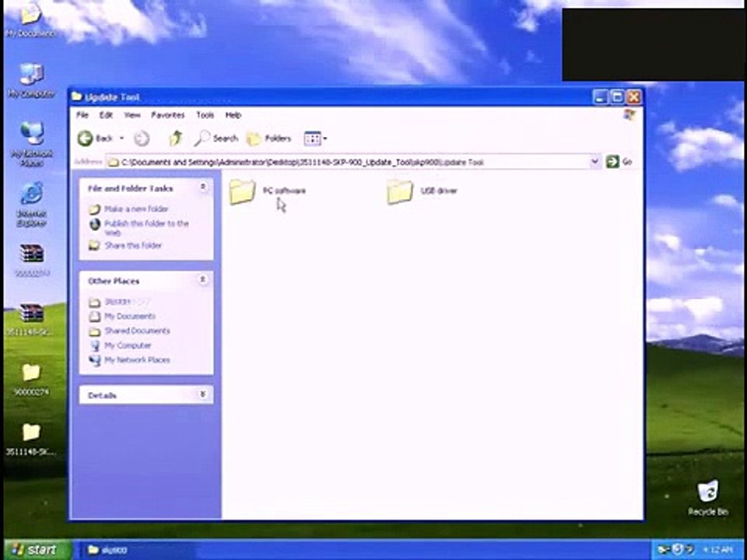Open My Documents in Other Places
The image size is (747, 560).
click(130, 317)
